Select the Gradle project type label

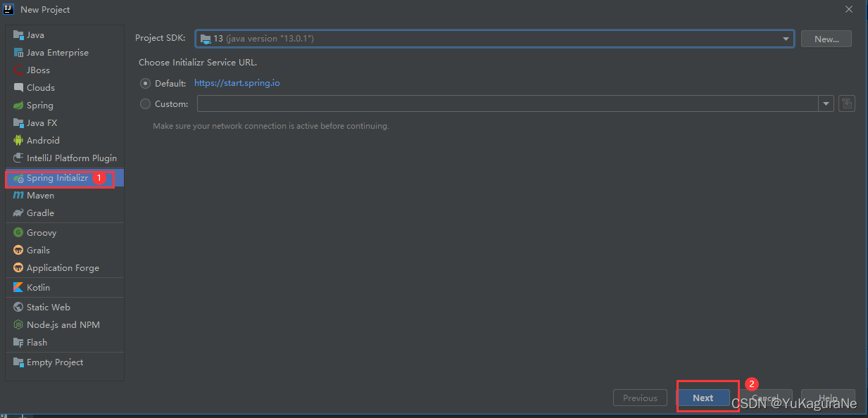point(40,213)
